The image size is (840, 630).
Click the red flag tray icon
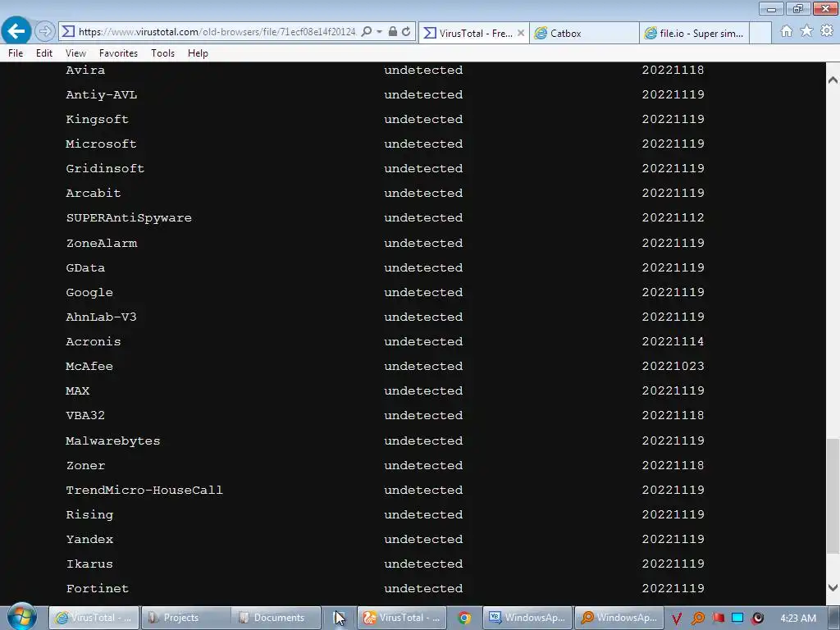718,619
